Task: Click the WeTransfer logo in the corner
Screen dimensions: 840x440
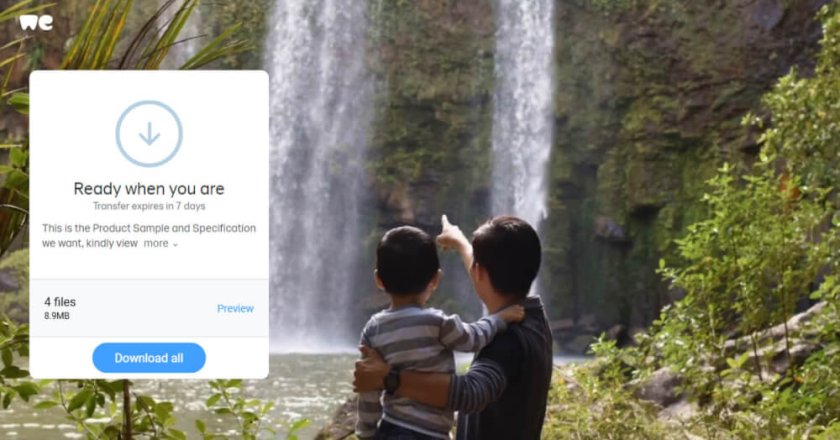Action: click(36, 23)
